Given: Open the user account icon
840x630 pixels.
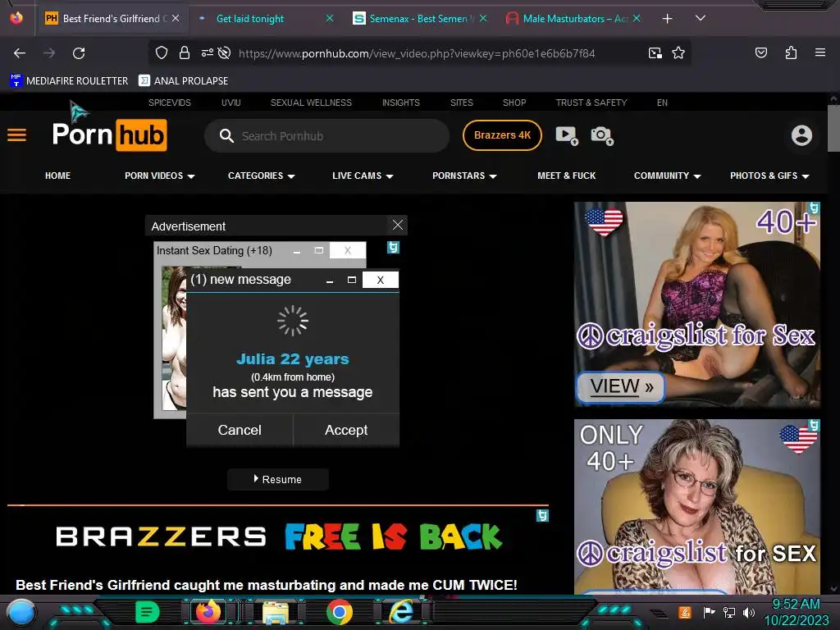Looking at the screenshot, I should [801, 135].
